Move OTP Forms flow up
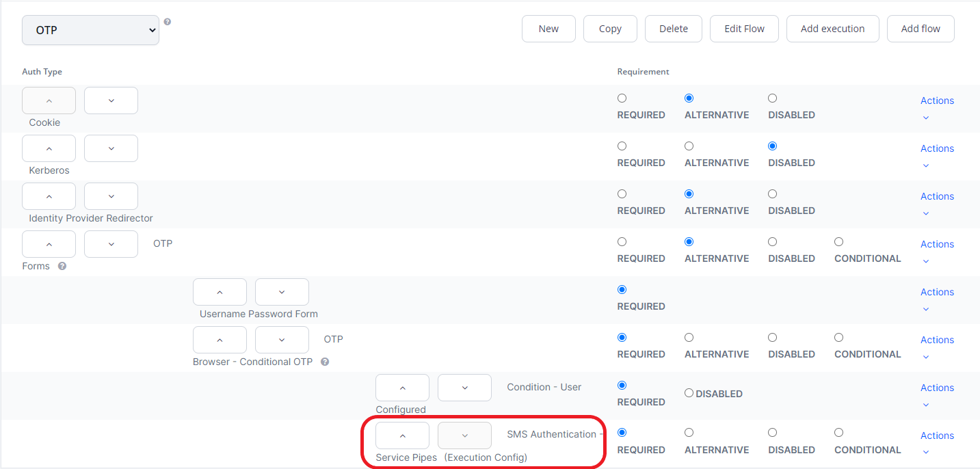Screen dimensions: 980x469 [49, 244]
